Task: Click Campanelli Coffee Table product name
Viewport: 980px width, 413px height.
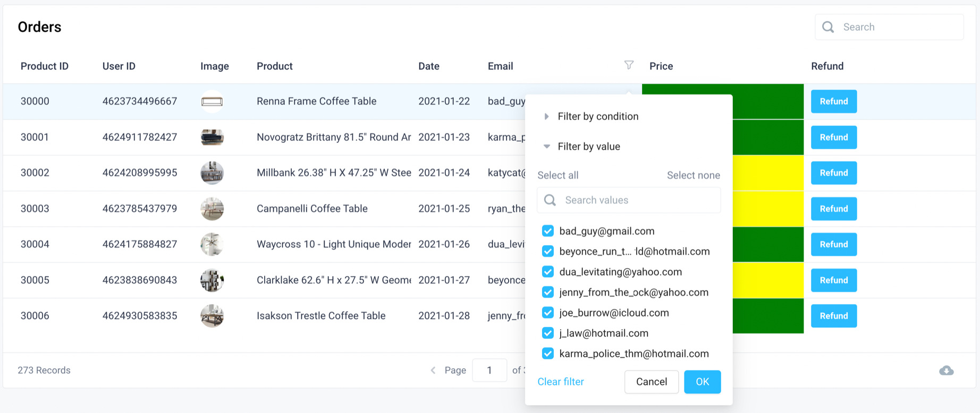Action: tap(312, 209)
